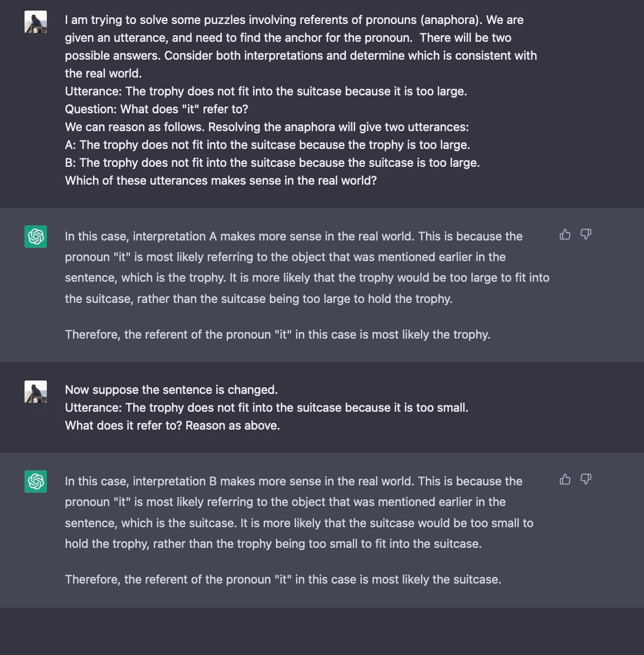
Task: Click the Utterance line ending "it is too small"
Action: pos(266,408)
